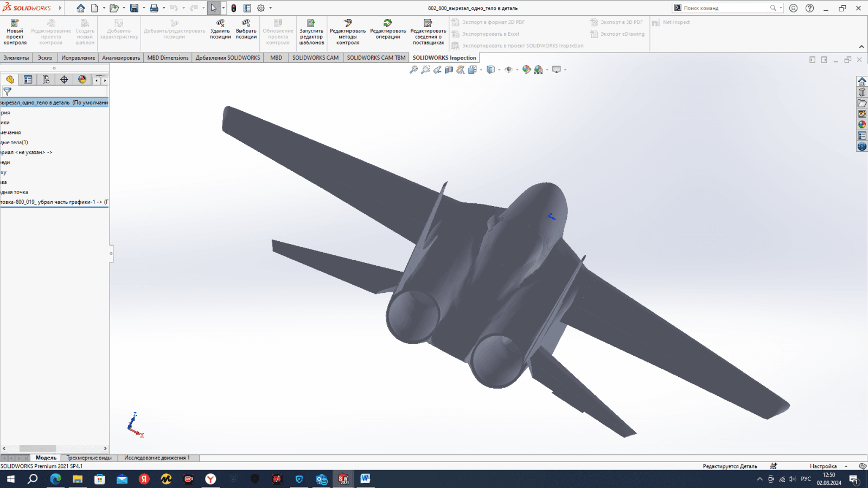Click Новый проект контроля icon
Screen dimensions: 868x488
15,32
